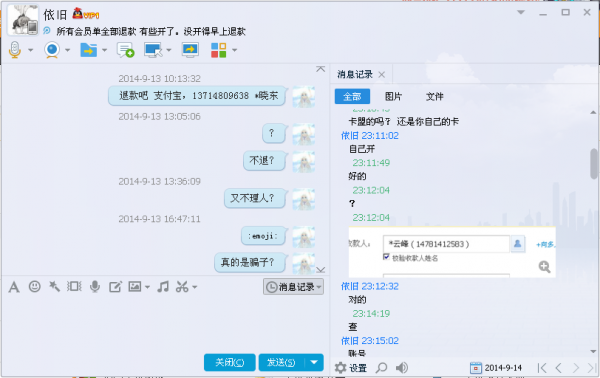Click contact avatar of 依旧
This screenshot has width=600, height=378.
[x=23, y=20]
